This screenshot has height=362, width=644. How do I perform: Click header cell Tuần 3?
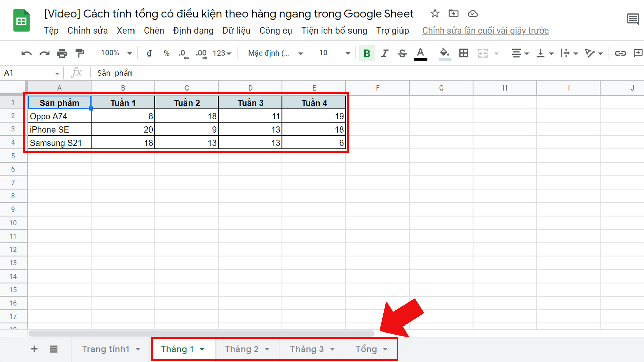pos(250,103)
